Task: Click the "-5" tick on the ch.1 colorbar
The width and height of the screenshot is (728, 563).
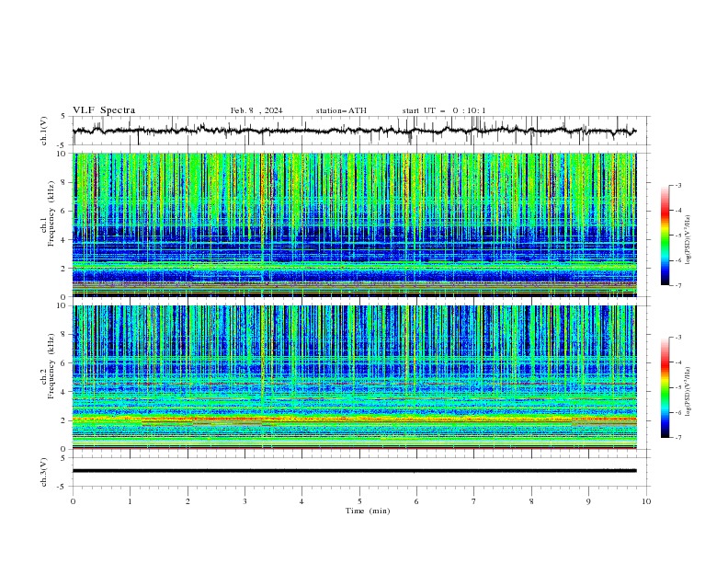Action: pos(678,236)
